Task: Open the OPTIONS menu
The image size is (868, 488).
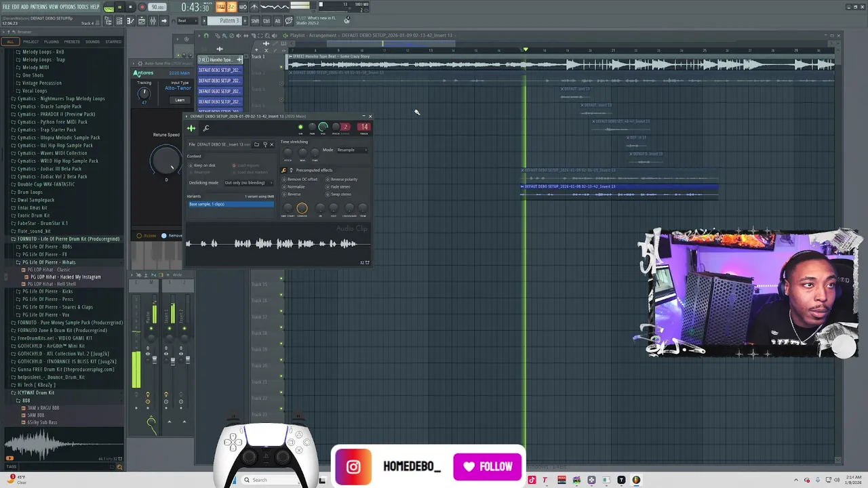Action: [x=68, y=7]
